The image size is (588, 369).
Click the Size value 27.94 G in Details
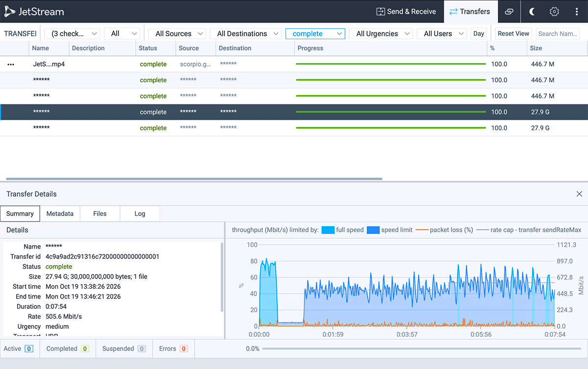click(97, 277)
